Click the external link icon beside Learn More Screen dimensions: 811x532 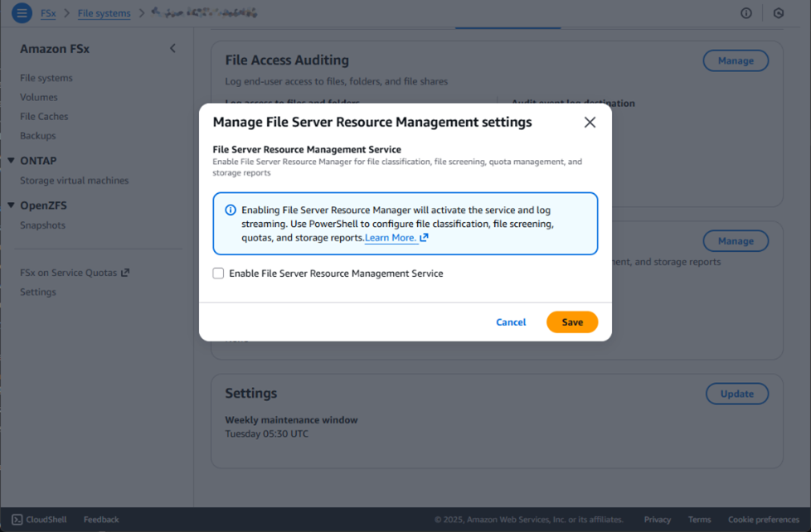point(423,237)
